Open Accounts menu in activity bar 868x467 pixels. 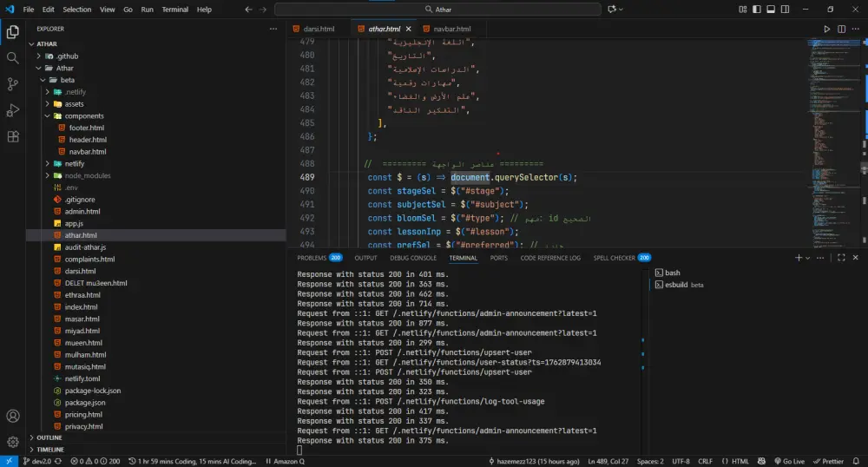[x=13, y=417]
